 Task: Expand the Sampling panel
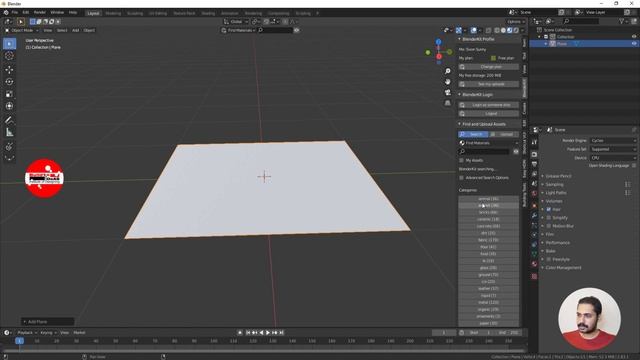click(554, 184)
